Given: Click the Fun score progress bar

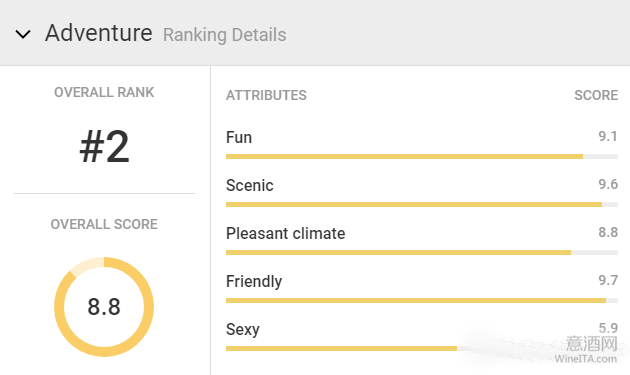Looking at the screenshot, I should pos(422,156).
